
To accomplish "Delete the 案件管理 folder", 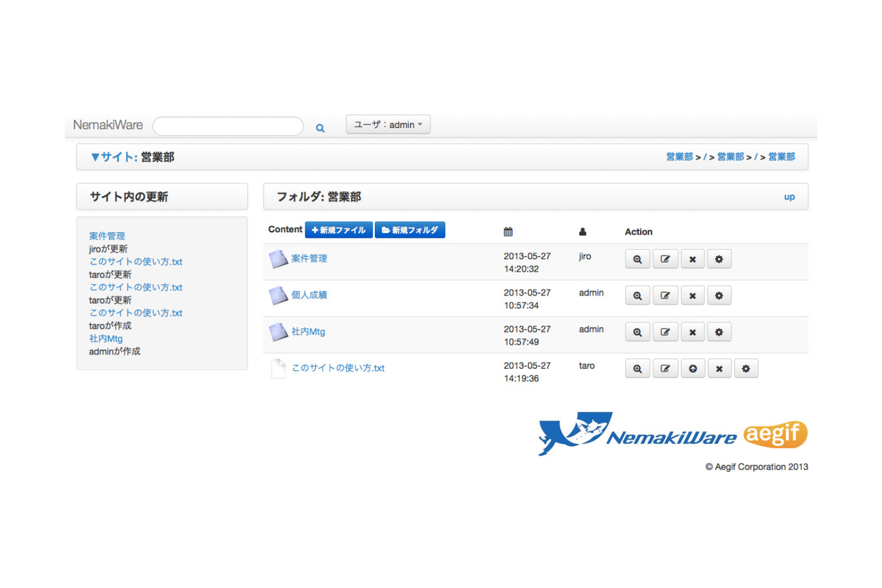I will (x=692, y=259).
